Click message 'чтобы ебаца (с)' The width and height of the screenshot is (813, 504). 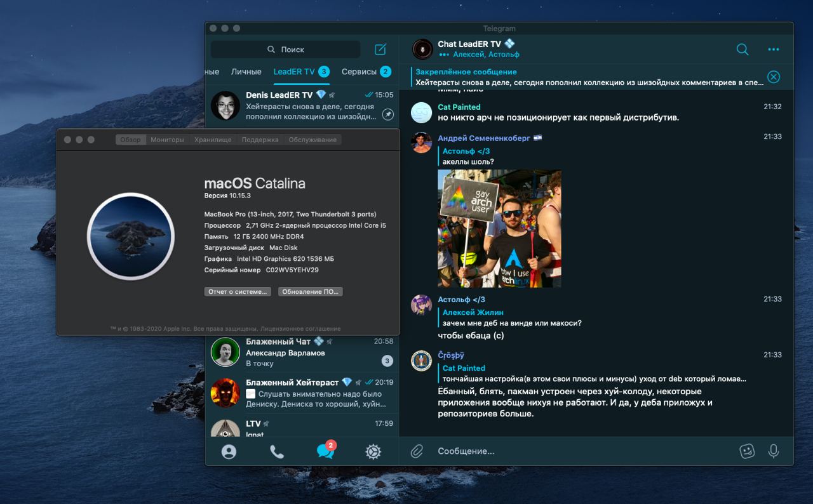471,335
